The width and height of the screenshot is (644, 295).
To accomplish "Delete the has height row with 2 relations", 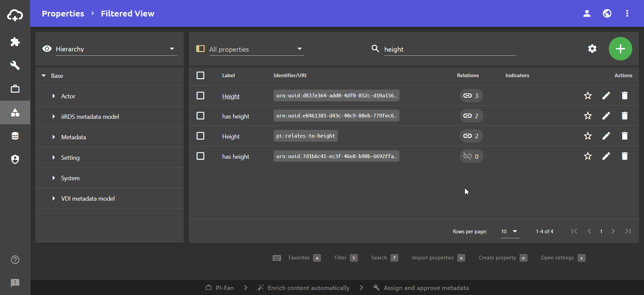I will pos(625,116).
